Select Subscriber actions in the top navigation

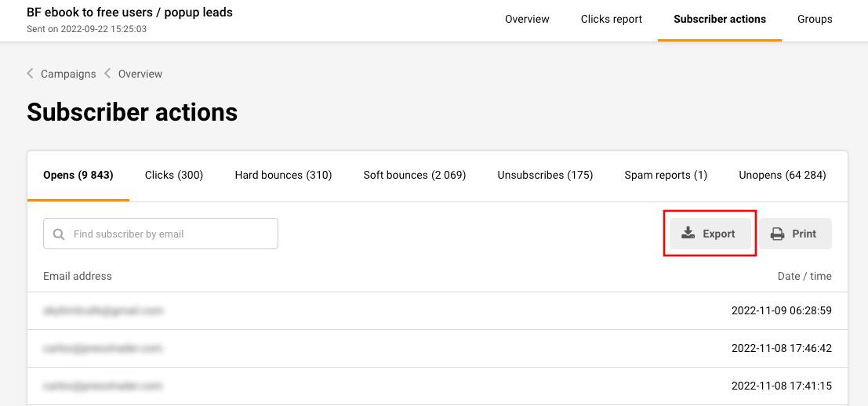click(719, 19)
